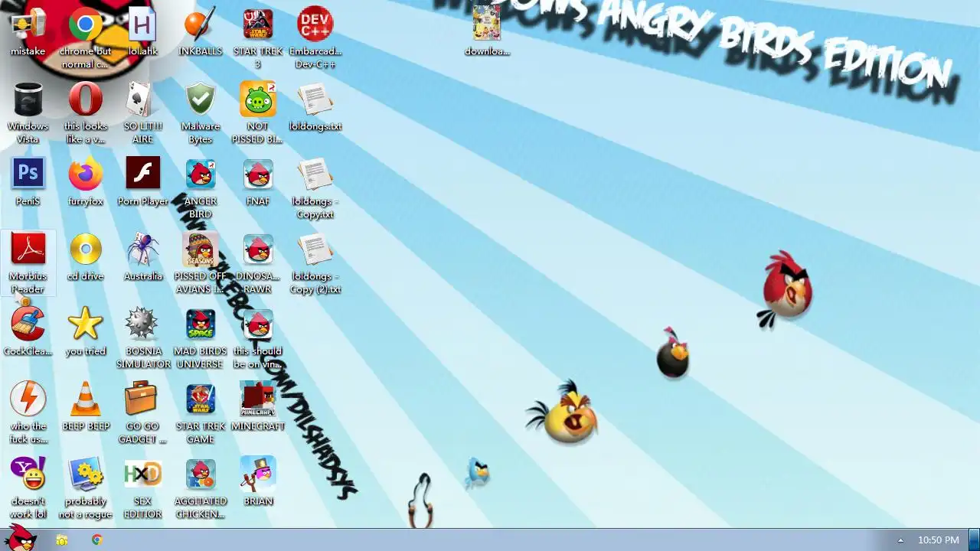The height and width of the screenshot is (551, 980).
Task: Launch the GO GO GADGET briefcase icon
Action: (142, 413)
